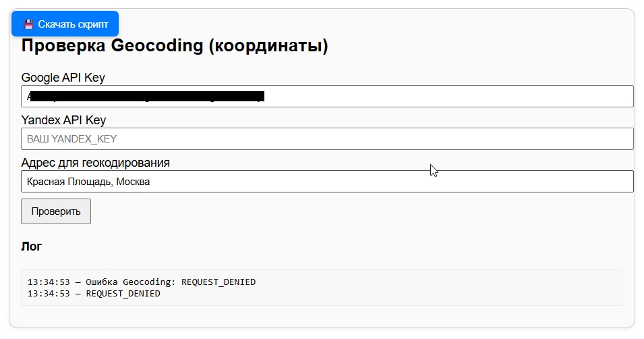Click the Google API Key label

click(x=63, y=78)
